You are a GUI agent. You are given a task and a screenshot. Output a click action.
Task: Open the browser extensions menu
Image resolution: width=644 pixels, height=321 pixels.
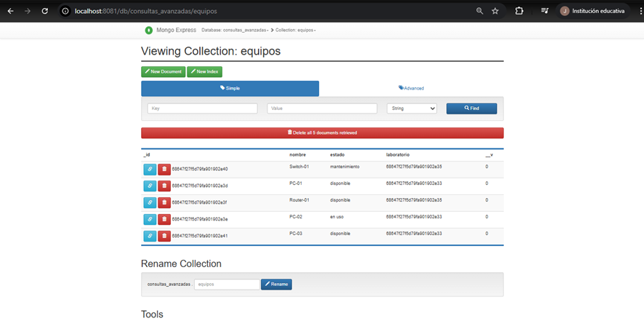pyautogui.click(x=519, y=11)
